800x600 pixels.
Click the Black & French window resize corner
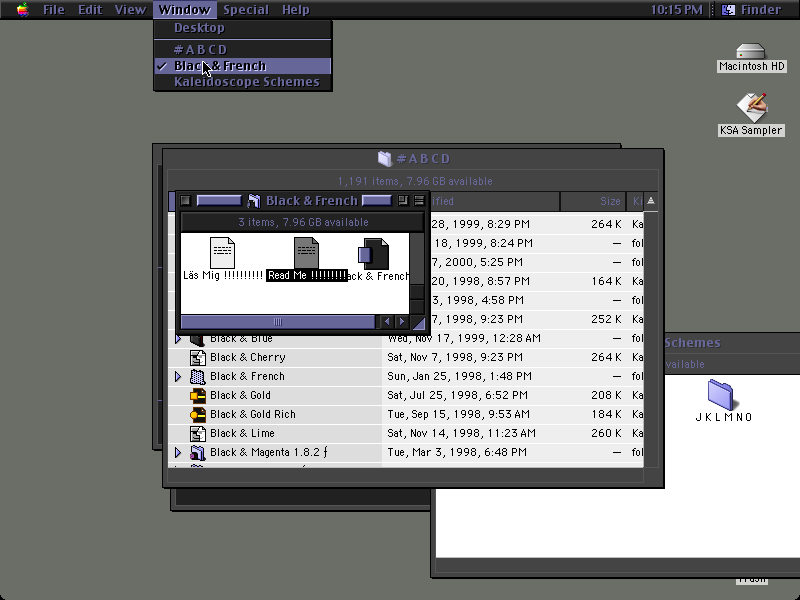418,322
